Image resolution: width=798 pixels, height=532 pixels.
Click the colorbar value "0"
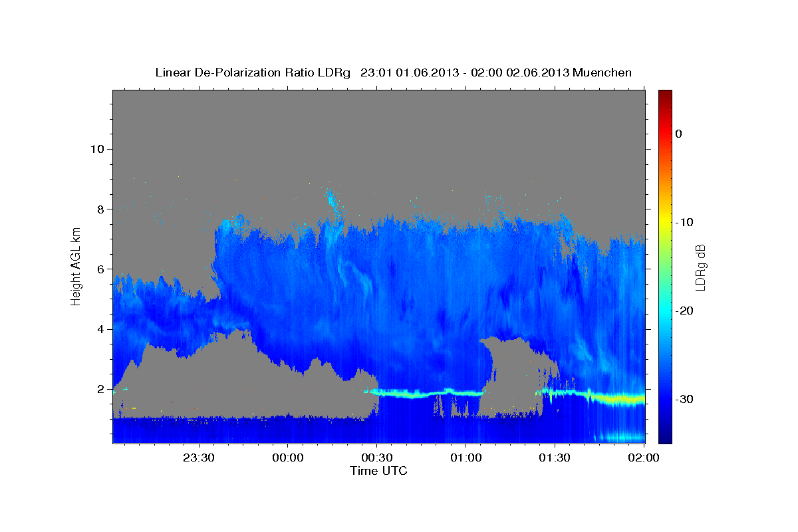[x=678, y=134]
